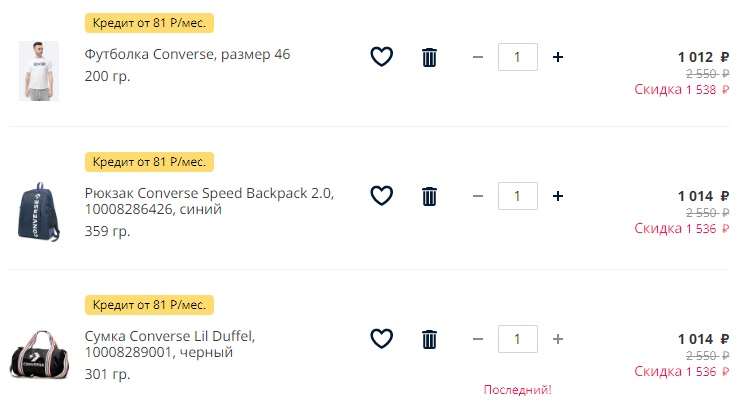This screenshot has height=401, width=737.
Task: Focus quantity field for Рюкзак Converse
Action: (x=517, y=196)
